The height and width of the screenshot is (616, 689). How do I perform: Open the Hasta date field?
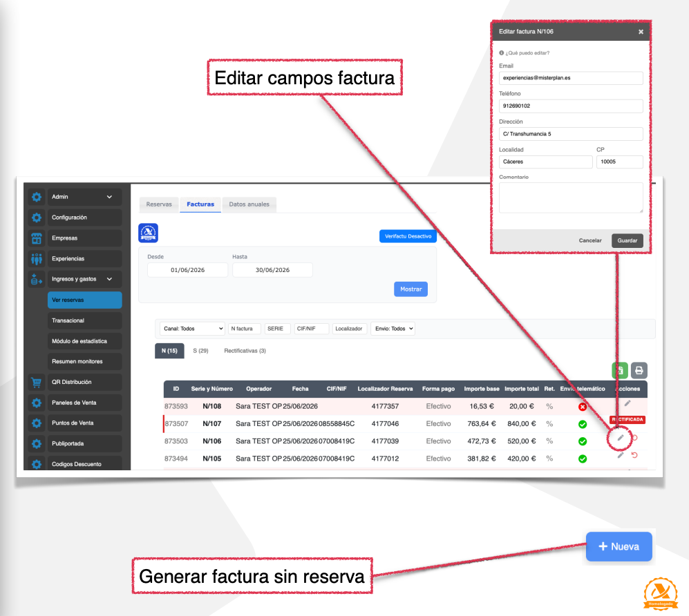[x=272, y=270]
